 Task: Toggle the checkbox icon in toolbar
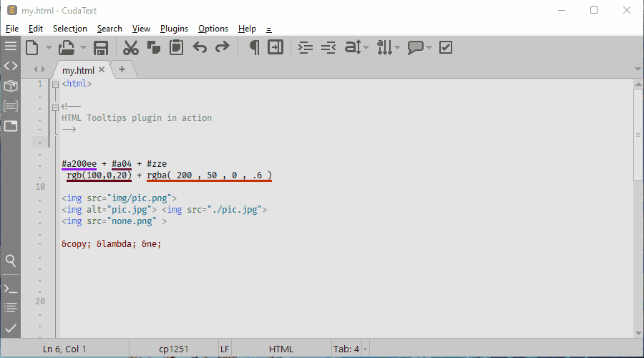[x=445, y=48]
